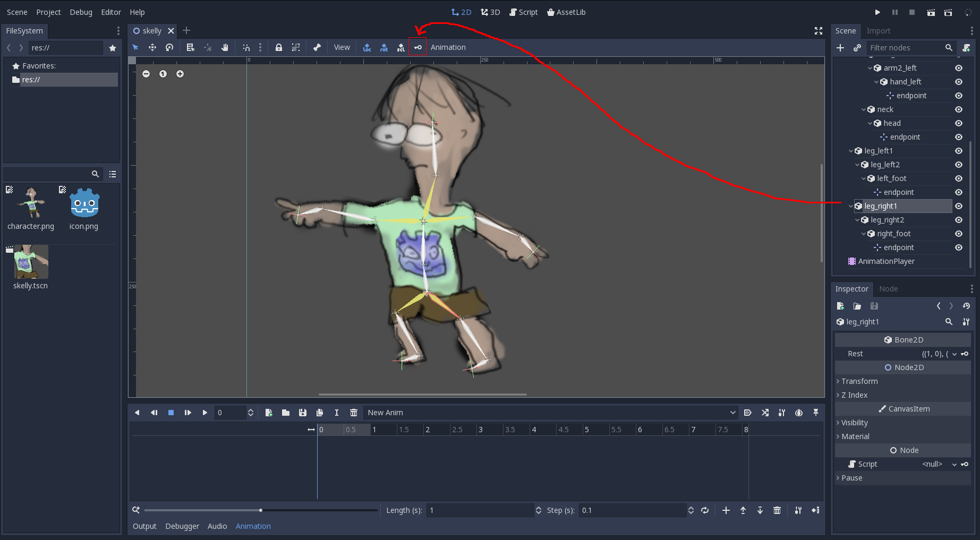Switch to 3D workspace
980x540 pixels.
click(490, 12)
